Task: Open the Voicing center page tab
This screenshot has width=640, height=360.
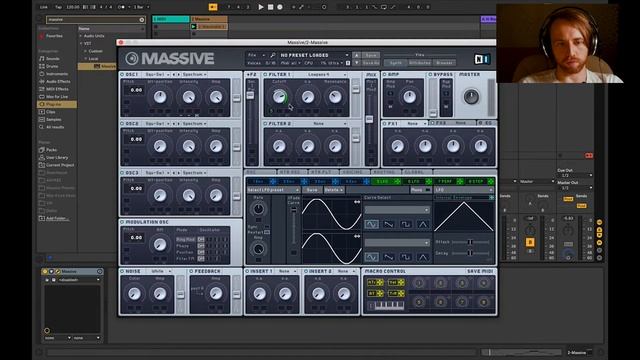Action: click(x=354, y=172)
